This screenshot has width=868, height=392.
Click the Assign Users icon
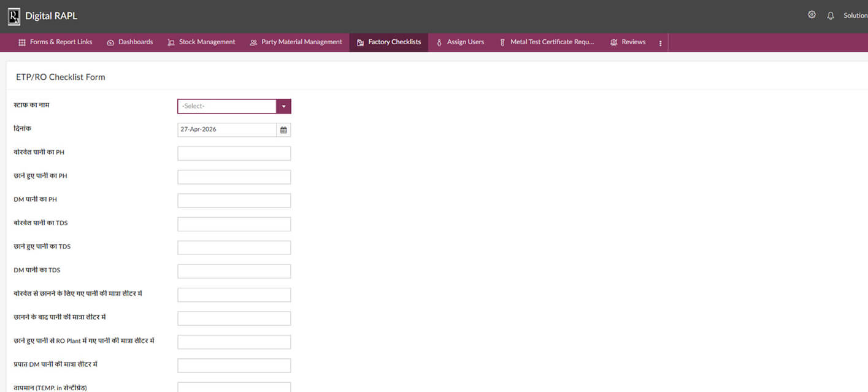tap(439, 42)
